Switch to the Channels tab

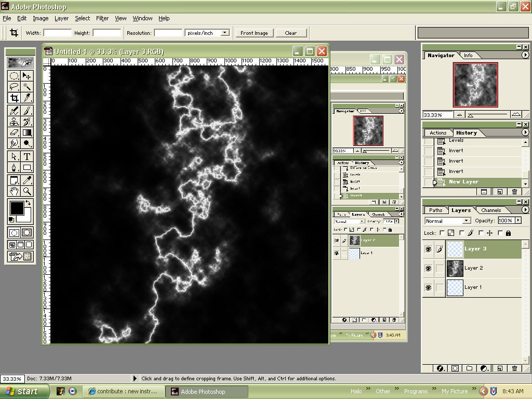491,210
